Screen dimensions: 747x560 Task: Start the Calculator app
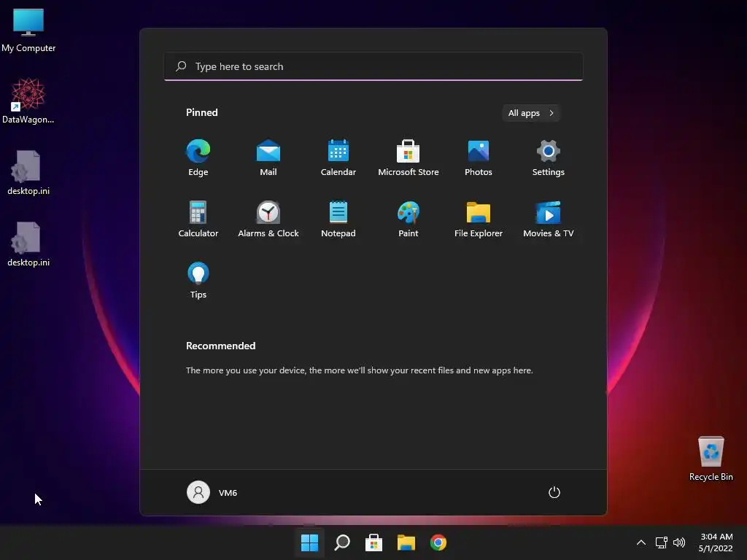pyautogui.click(x=198, y=219)
